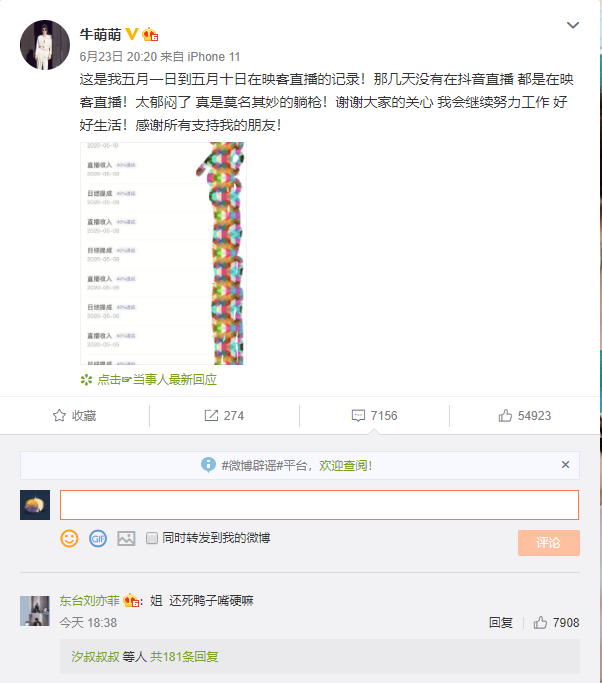Submit with the 评论 button
Image resolution: width=602 pixels, height=683 pixels.
pyautogui.click(x=549, y=543)
